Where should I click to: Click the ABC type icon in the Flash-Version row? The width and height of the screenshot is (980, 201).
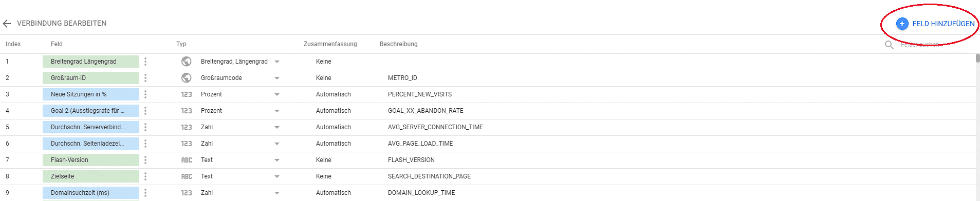[187, 160]
